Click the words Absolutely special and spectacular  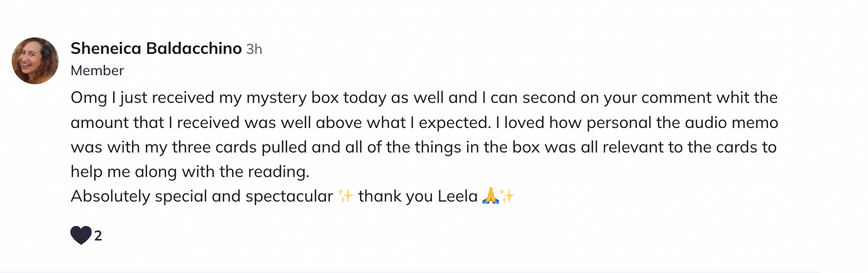pos(202,196)
